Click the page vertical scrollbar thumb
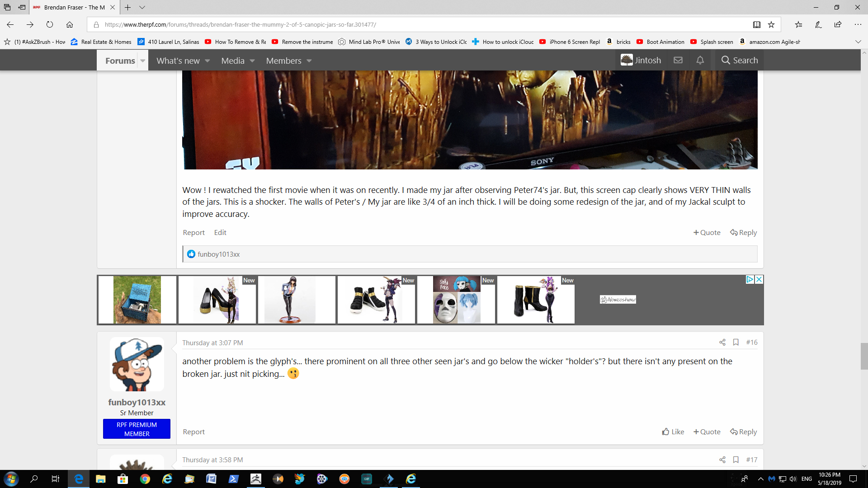Screen dimensions: 868x488 coord(864,356)
